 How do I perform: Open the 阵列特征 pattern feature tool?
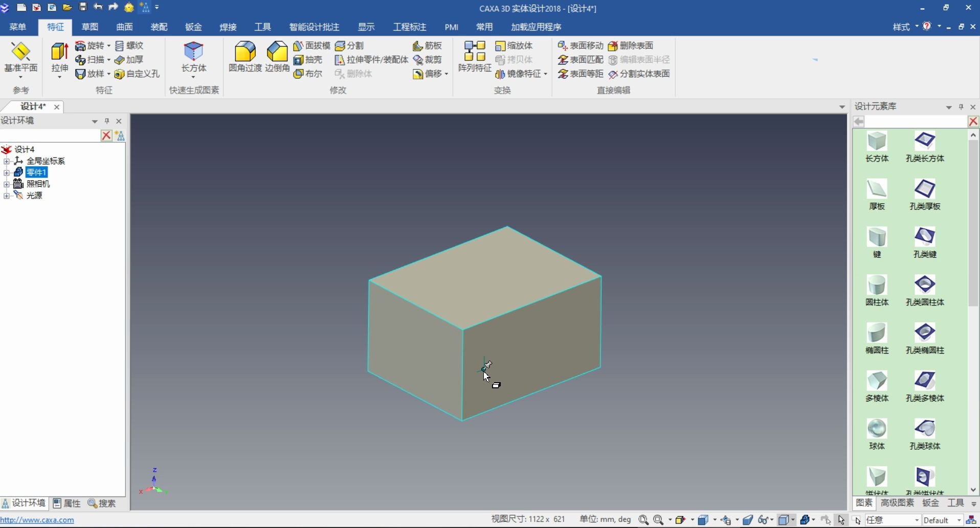[475, 57]
